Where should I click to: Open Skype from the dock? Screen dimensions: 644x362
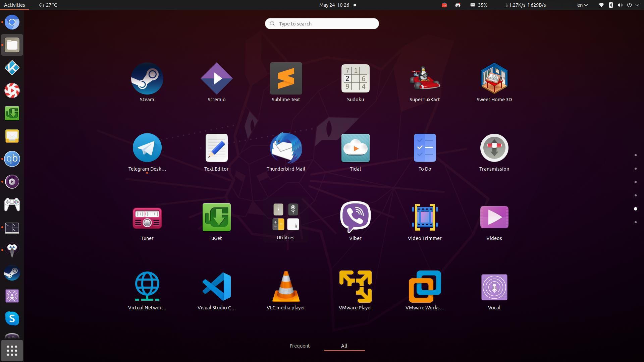(x=12, y=318)
